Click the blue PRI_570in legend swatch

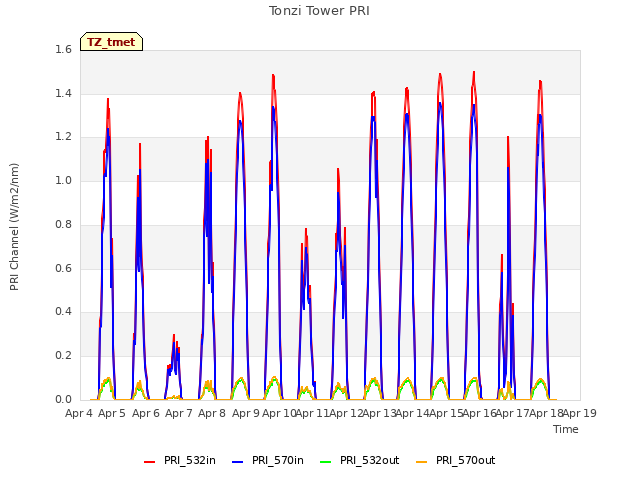tap(238, 462)
